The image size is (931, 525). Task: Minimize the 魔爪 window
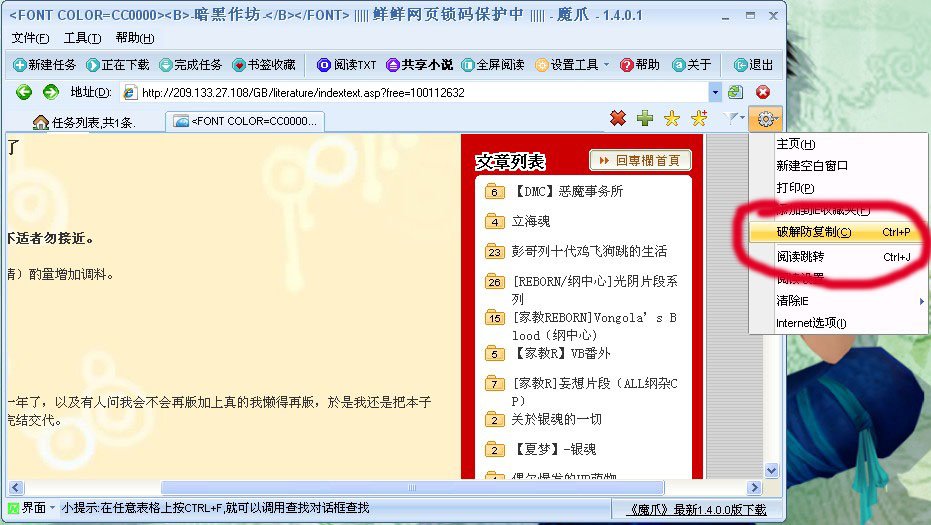pos(726,17)
